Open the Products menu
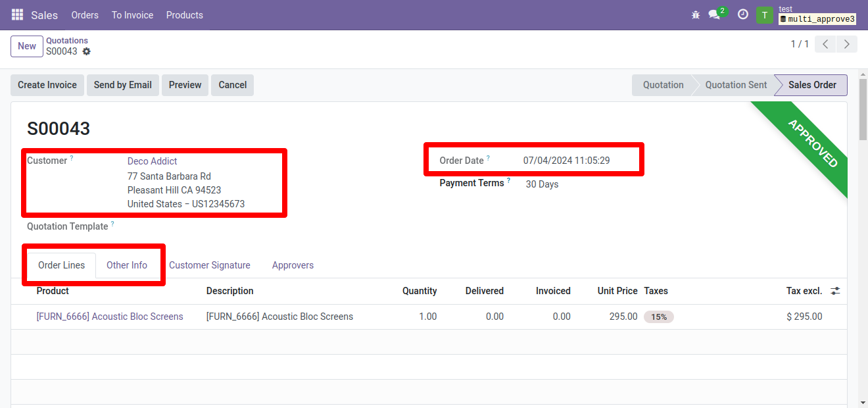Screen dimensions: 868x408 [185, 15]
